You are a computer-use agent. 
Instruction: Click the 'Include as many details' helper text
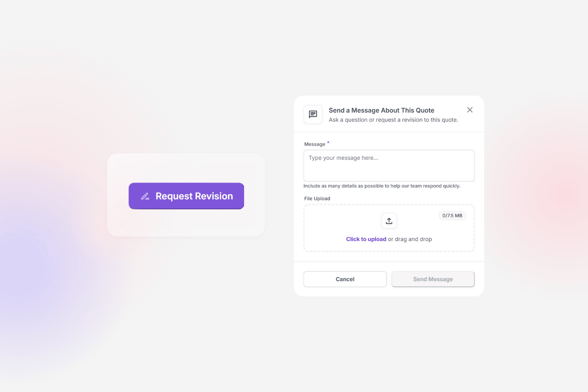click(381, 186)
